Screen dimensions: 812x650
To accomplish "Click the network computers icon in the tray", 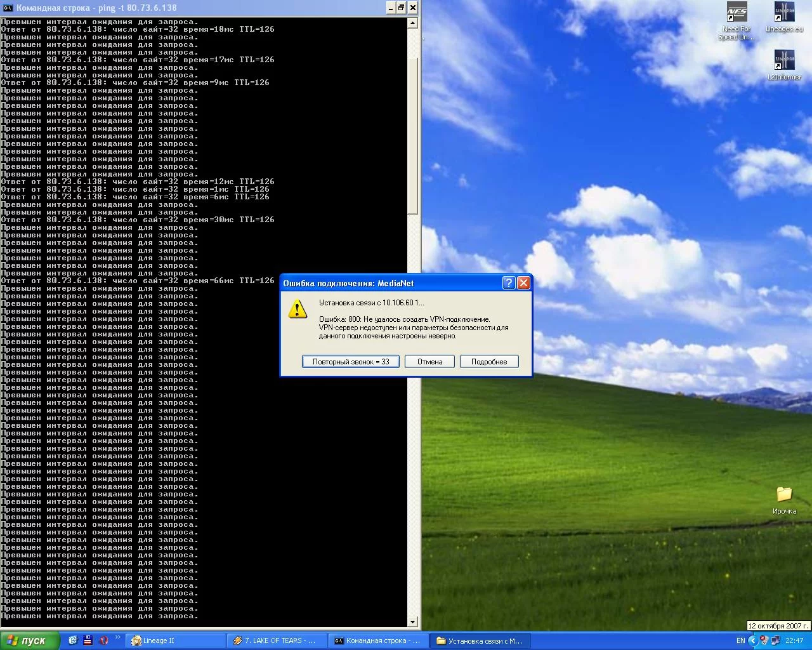I will coord(775,640).
